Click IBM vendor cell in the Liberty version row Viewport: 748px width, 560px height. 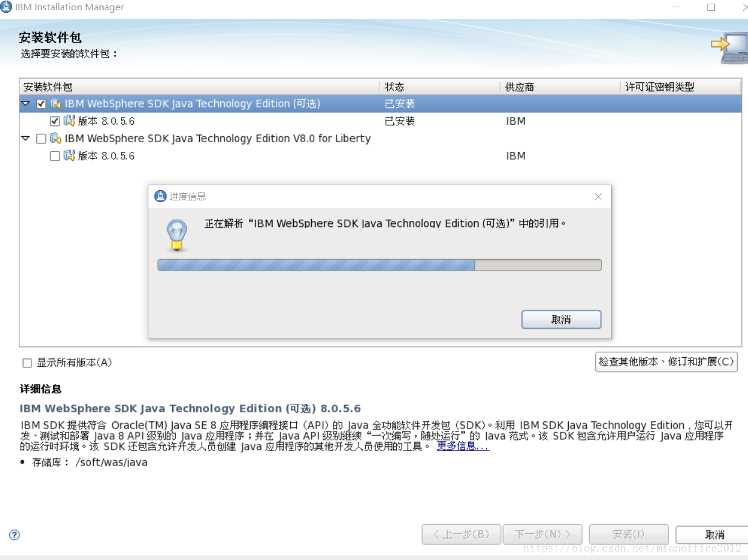[516, 156]
